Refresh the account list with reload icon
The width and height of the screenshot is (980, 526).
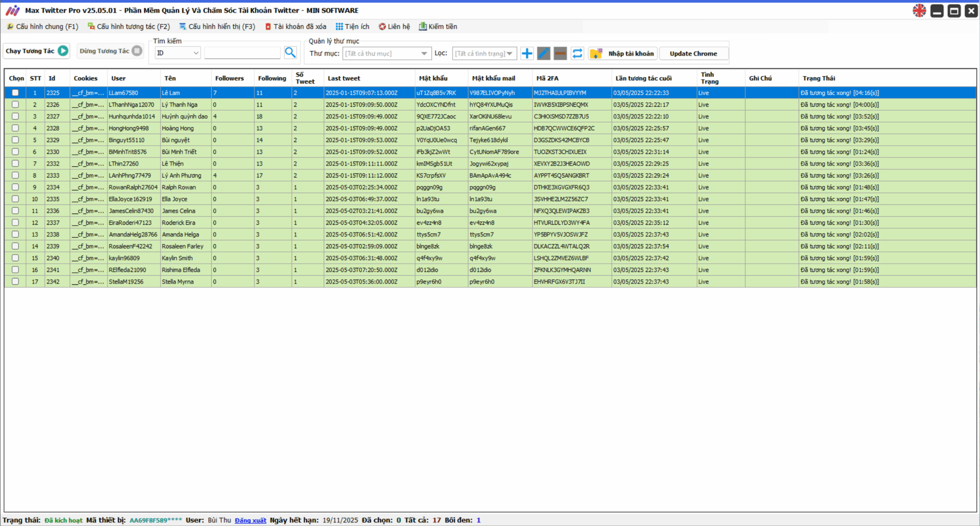pyautogui.click(x=577, y=53)
